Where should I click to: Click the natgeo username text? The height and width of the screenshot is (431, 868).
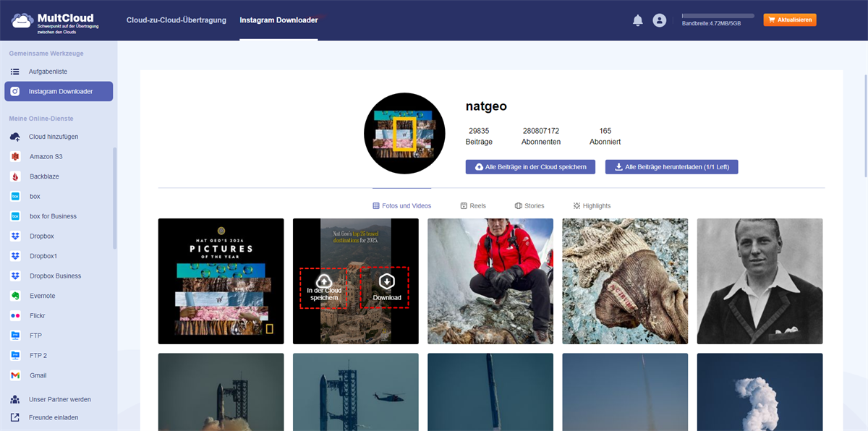tap(486, 106)
